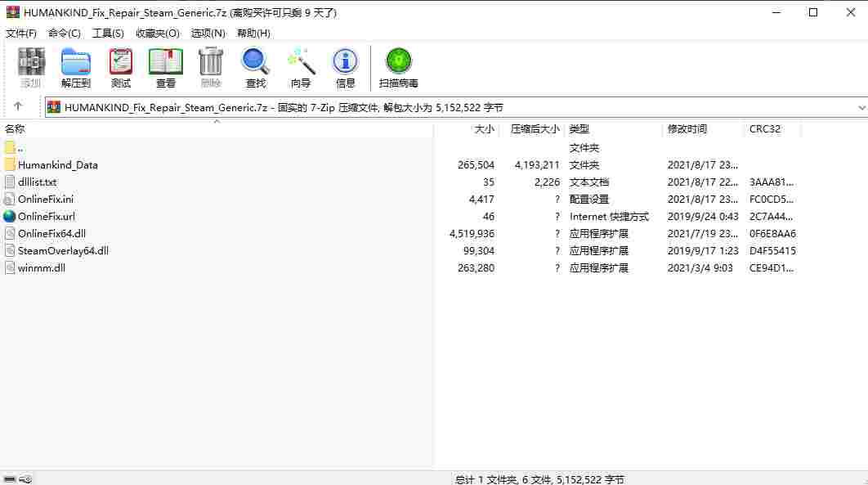This screenshot has width=868, height=485.
Task: Select the dlllist.txt file icon
Action: pyautogui.click(x=10, y=182)
